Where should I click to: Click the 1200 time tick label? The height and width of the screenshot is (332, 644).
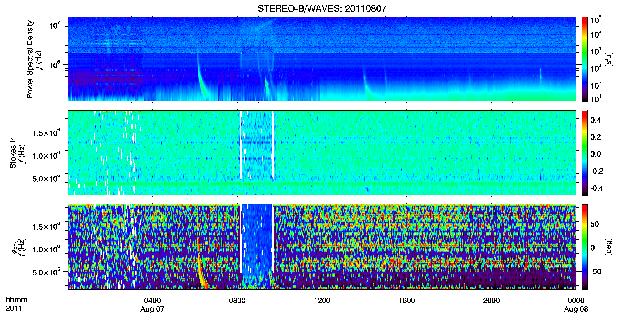[x=322, y=301]
